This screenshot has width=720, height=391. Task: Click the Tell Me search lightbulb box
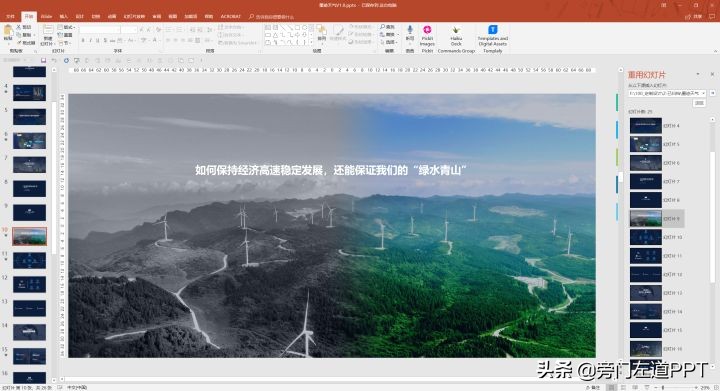[271, 17]
